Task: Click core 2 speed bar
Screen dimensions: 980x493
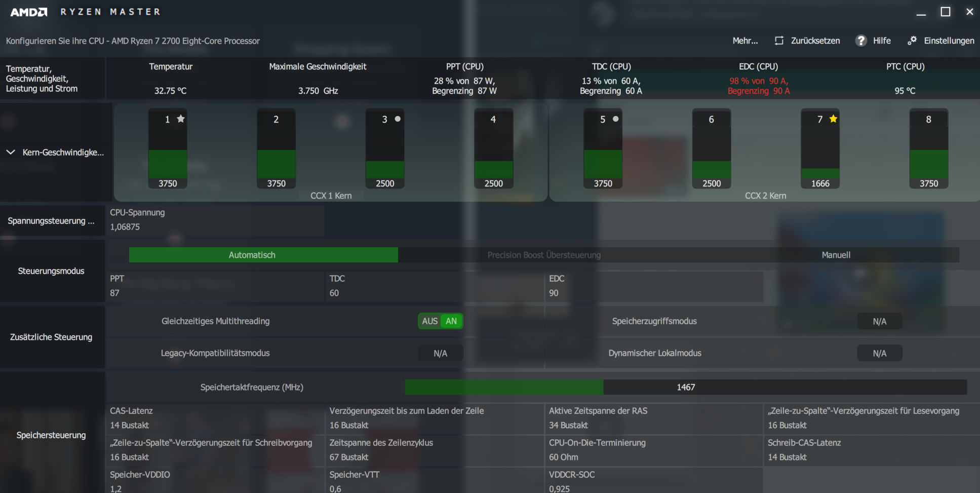Action: pyautogui.click(x=276, y=149)
